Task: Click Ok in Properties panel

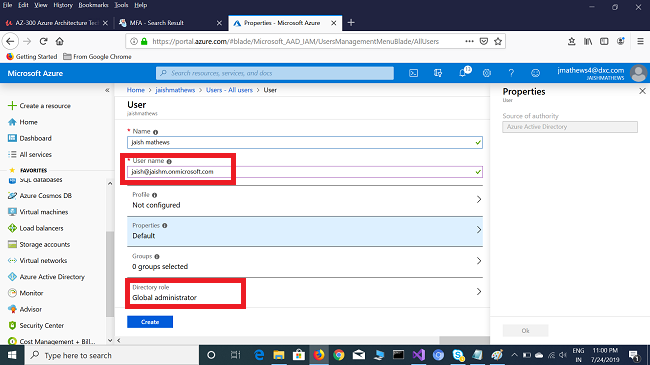Action: pos(525,331)
